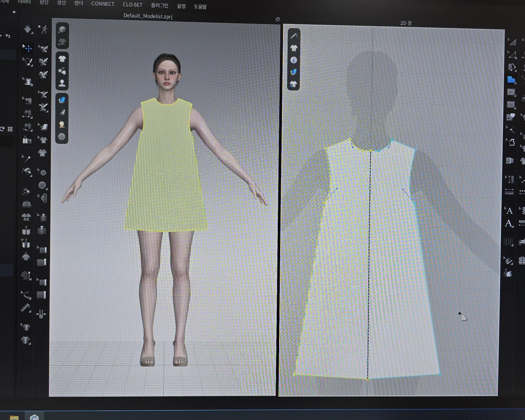Select the Button tool in 3D toolbar
This screenshot has width=525, height=420.
(x=42, y=185)
